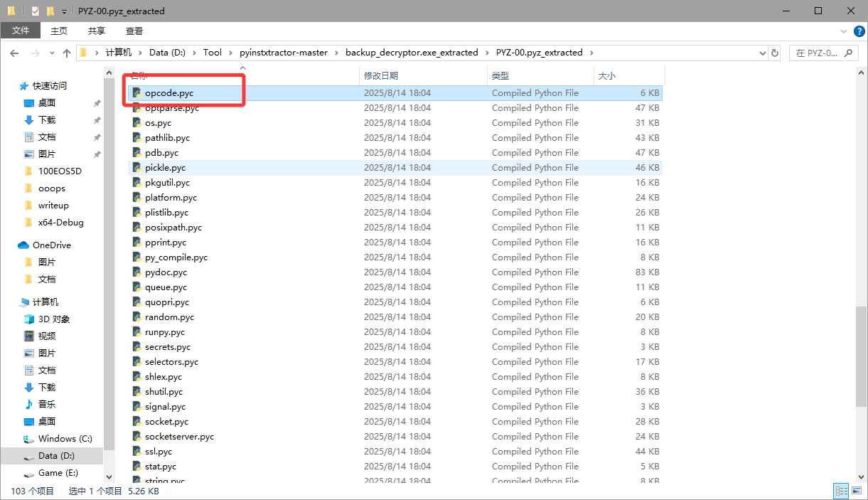Select the pathlib.pyc file icon
This screenshot has width=868, height=500.
[x=137, y=138]
